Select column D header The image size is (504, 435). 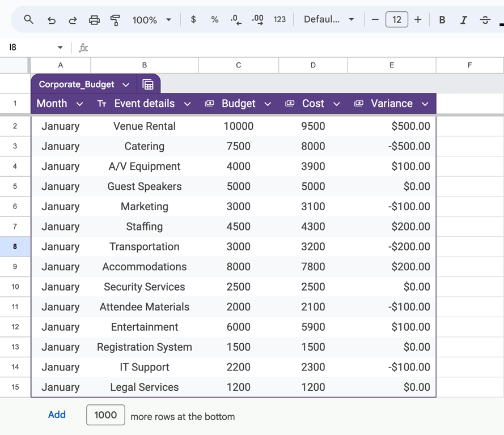tap(313, 65)
